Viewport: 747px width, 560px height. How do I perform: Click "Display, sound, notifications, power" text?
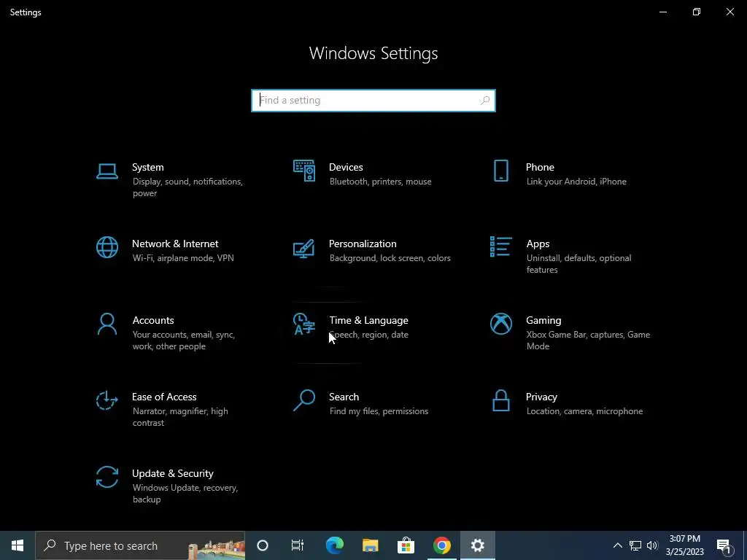[187, 187]
